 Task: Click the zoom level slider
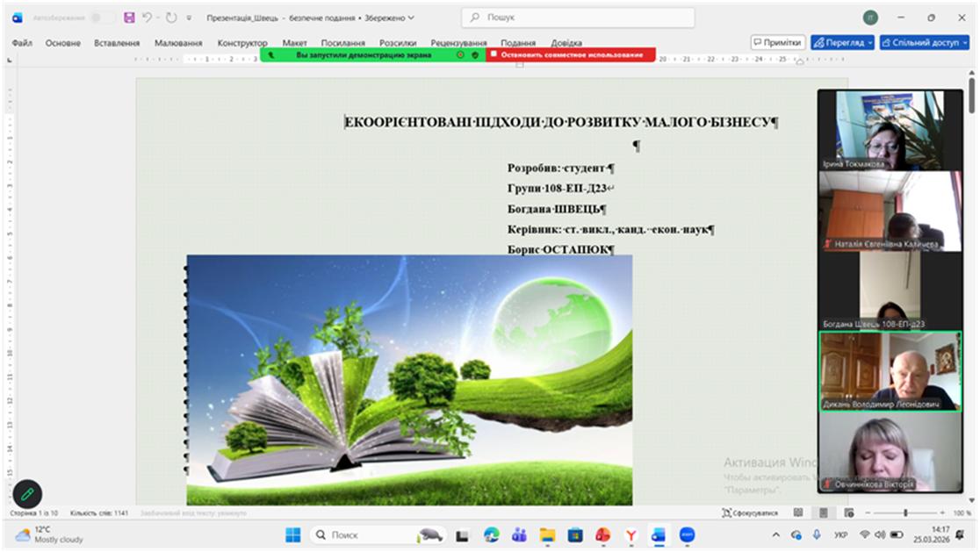[x=905, y=513]
